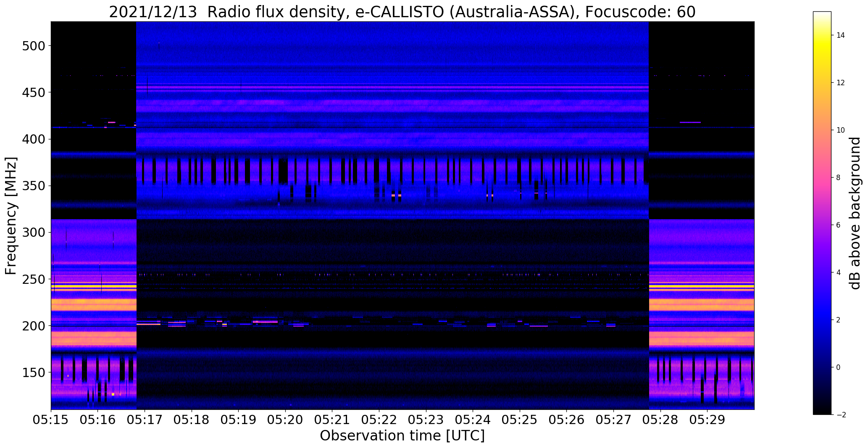Click the 05:20 time tick label
The width and height of the screenshot is (868, 448).
(286, 420)
